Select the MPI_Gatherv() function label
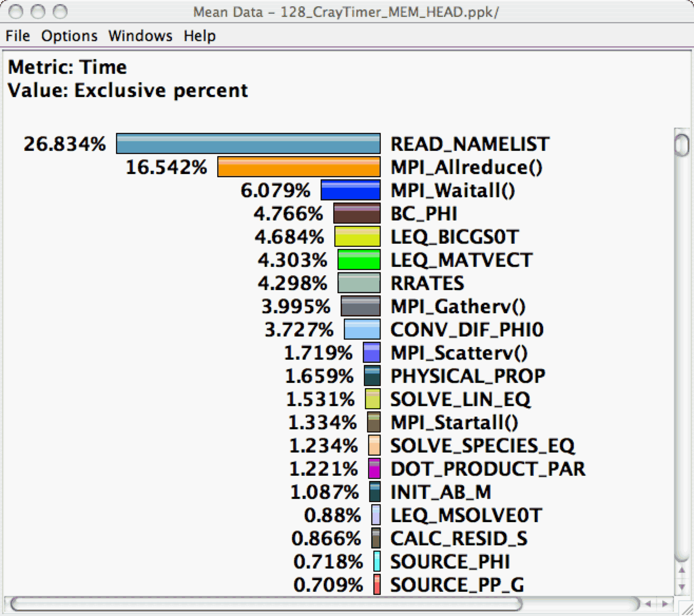 [x=458, y=306]
